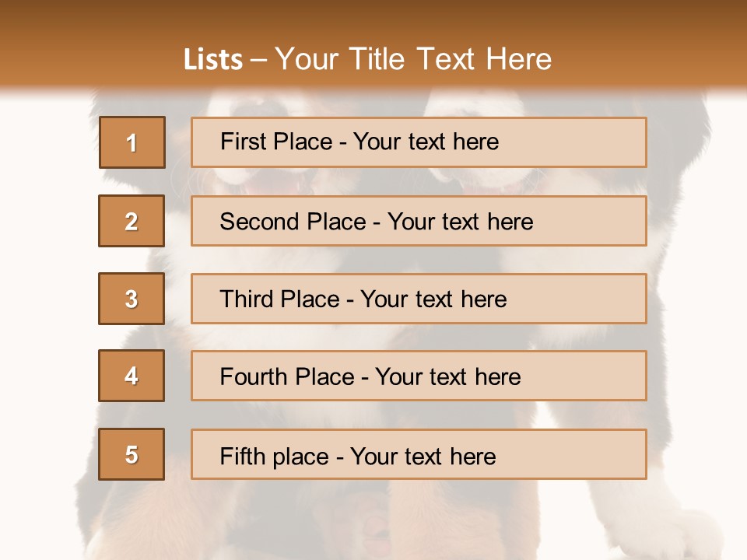This screenshot has width=747, height=560.
Task: Click the Third Place text bar
Action: [x=419, y=299]
